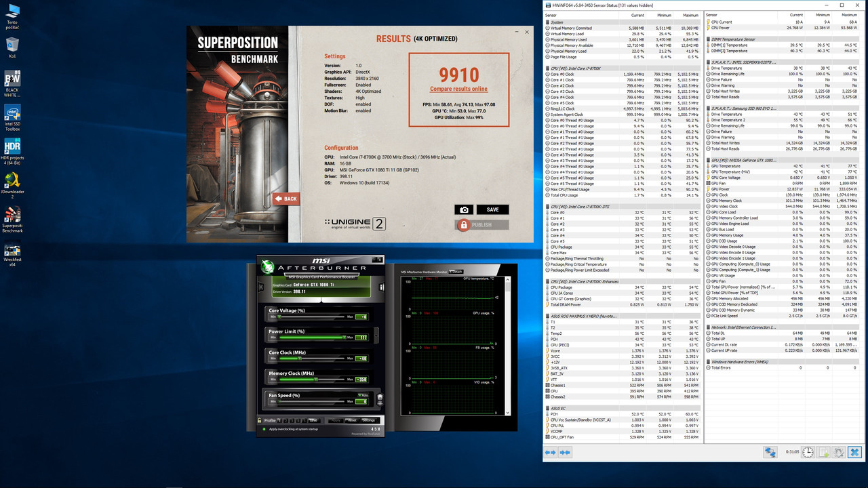Image resolution: width=868 pixels, height=488 pixels.
Task: Click the remote monitoring icon in HWiNFO
Action: (x=770, y=451)
